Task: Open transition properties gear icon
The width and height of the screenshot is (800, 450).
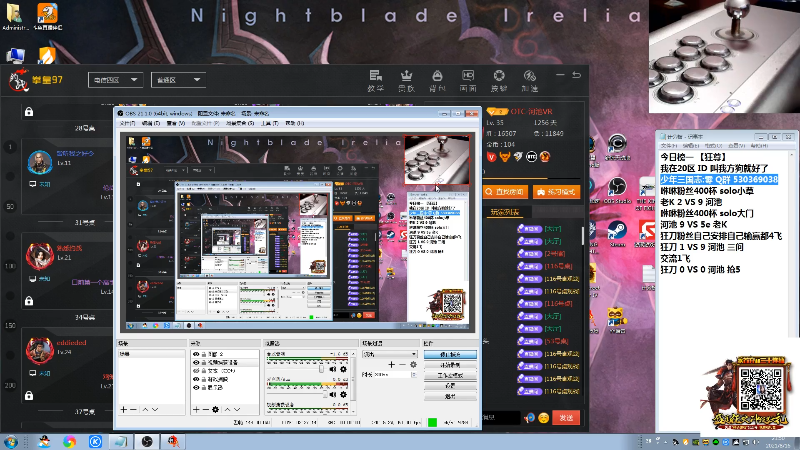Action: click(413, 364)
